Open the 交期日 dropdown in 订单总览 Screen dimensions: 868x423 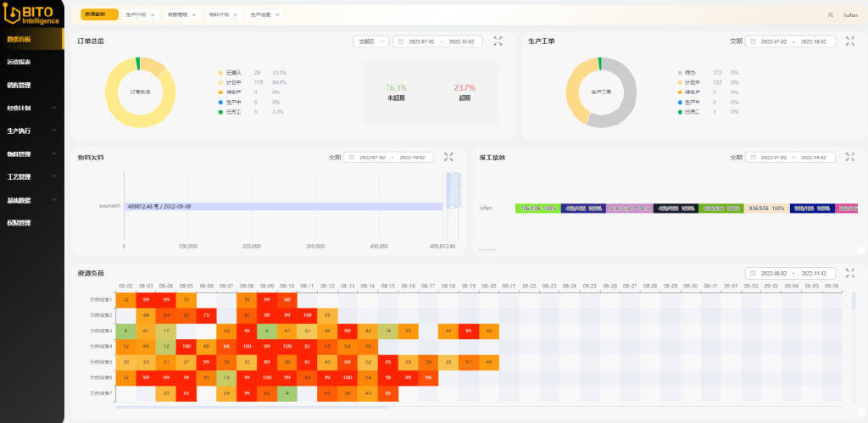point(370,41)
